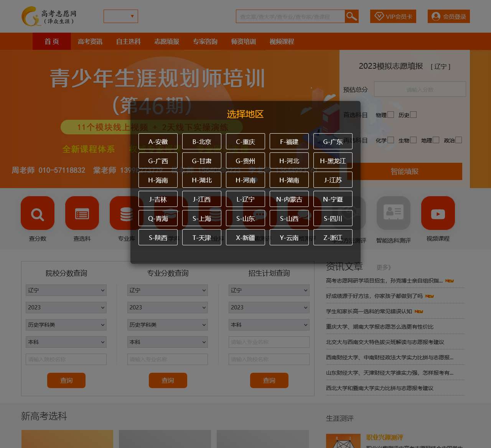Open the 查分数 search icon tile
The height and width of the screenshot is (448, 491).
click(38, 213)
